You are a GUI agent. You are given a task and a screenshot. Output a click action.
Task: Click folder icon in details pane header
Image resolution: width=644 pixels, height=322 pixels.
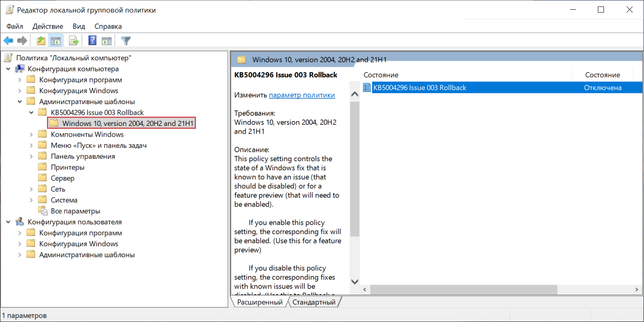[x=242, y=60]
